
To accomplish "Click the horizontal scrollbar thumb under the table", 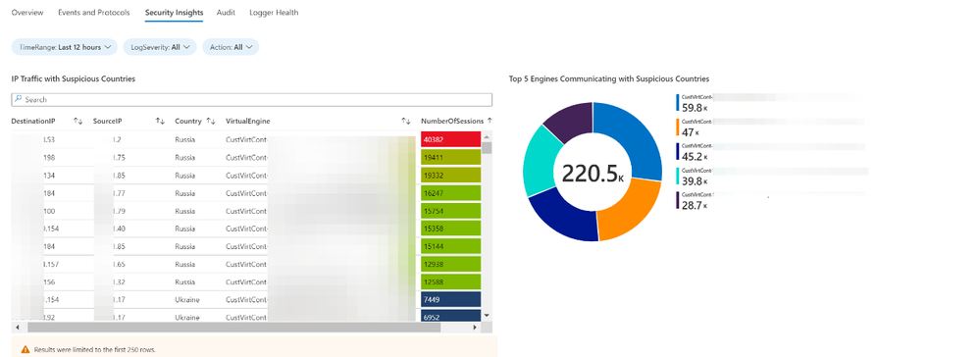I will coord(233,327).
